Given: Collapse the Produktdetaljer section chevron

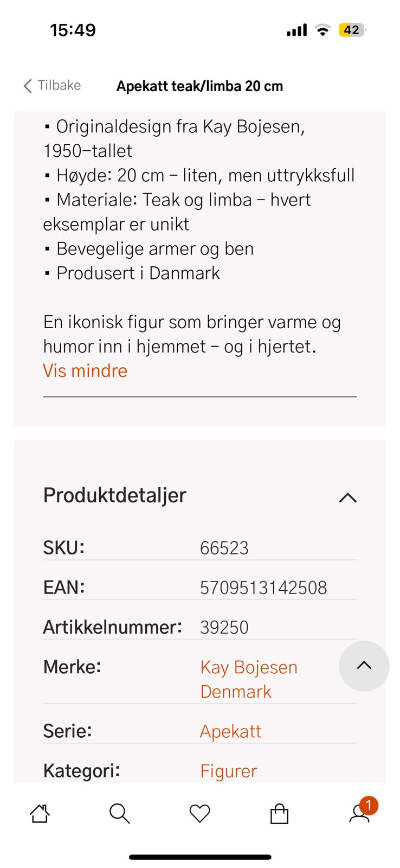Looking at the screenshot, I should pyautogui.click(x=348, y=497).
